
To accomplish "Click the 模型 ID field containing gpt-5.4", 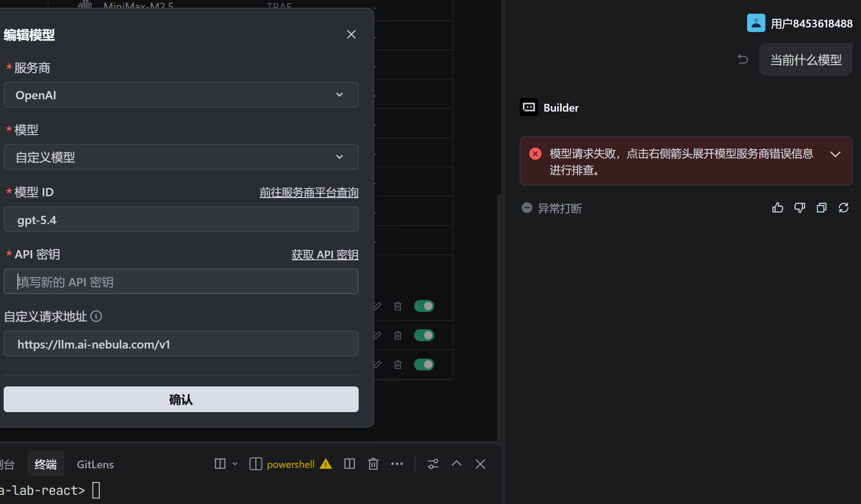I will tap(181, 219).
